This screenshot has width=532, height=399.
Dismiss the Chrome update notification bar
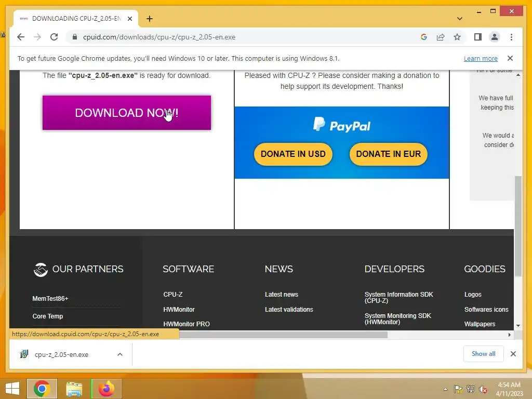click(x=510, y=58)
